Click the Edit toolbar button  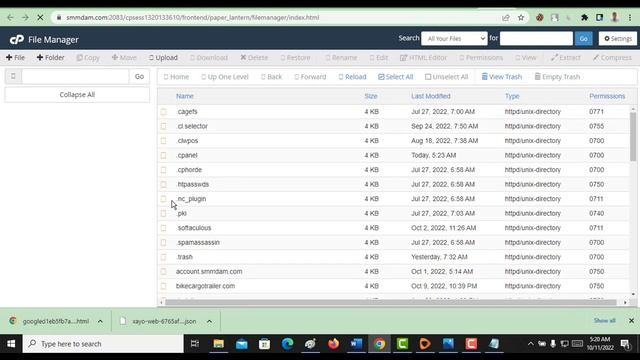pos(379,58)
